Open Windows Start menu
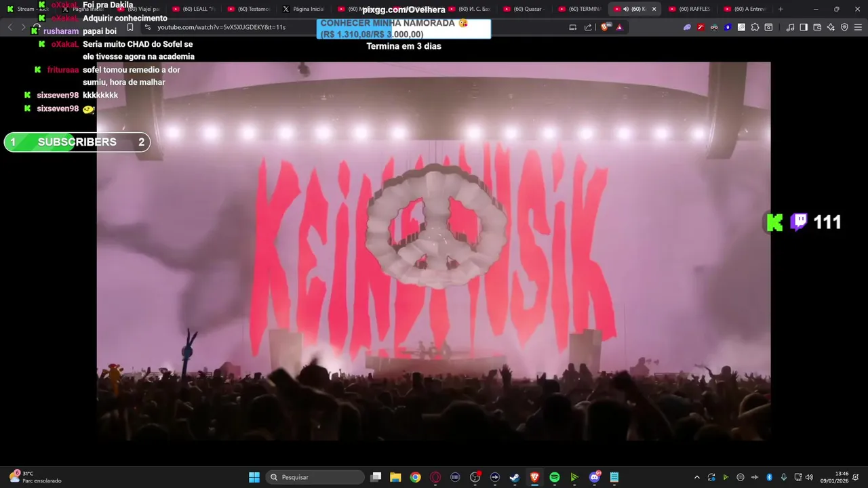The width and height of the screenshot is (868, 488). coord(254,477)
